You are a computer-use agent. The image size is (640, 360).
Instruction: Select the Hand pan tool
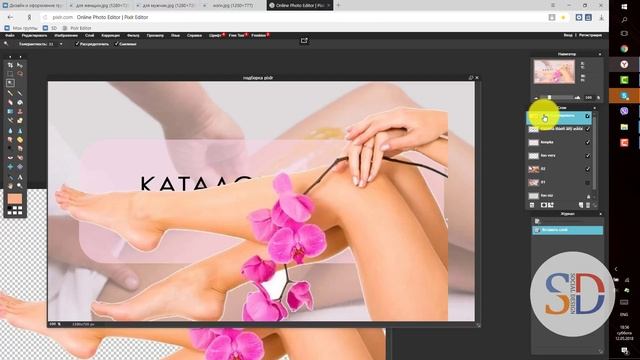pos(10,186)
